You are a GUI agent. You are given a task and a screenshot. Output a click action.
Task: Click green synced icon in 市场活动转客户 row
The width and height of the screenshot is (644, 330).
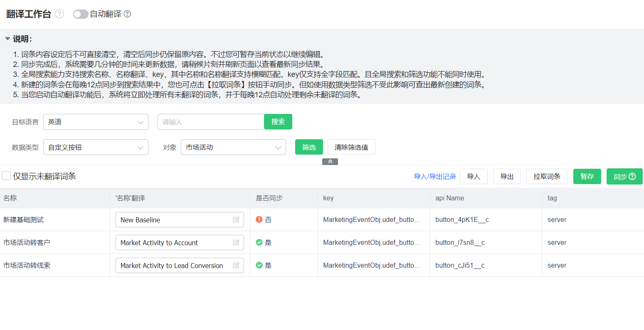259,242
